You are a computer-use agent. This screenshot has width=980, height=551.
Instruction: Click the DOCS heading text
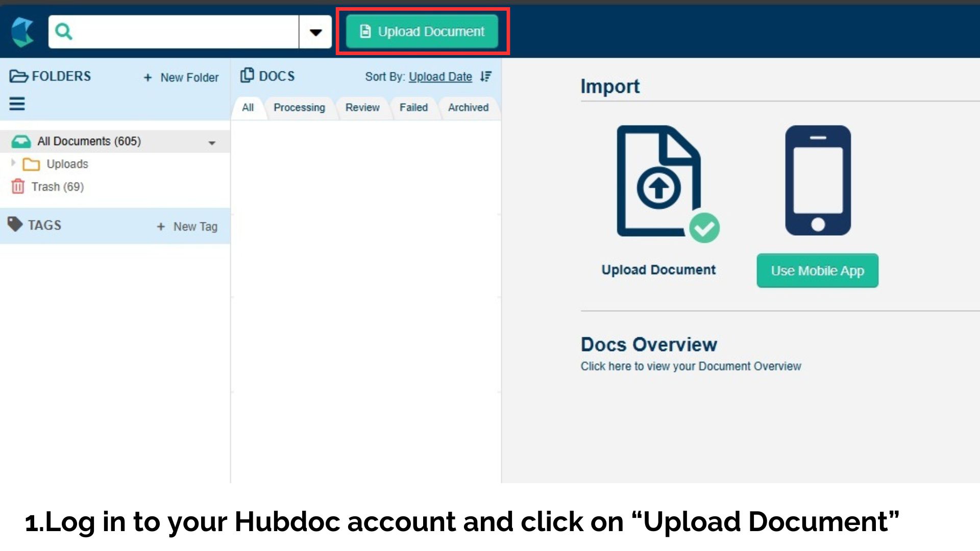pos(277,76)
